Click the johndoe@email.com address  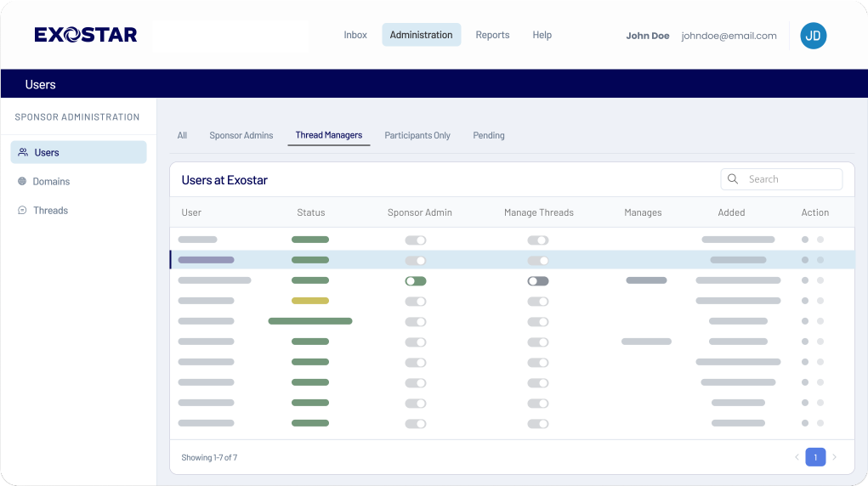point(729,36)
